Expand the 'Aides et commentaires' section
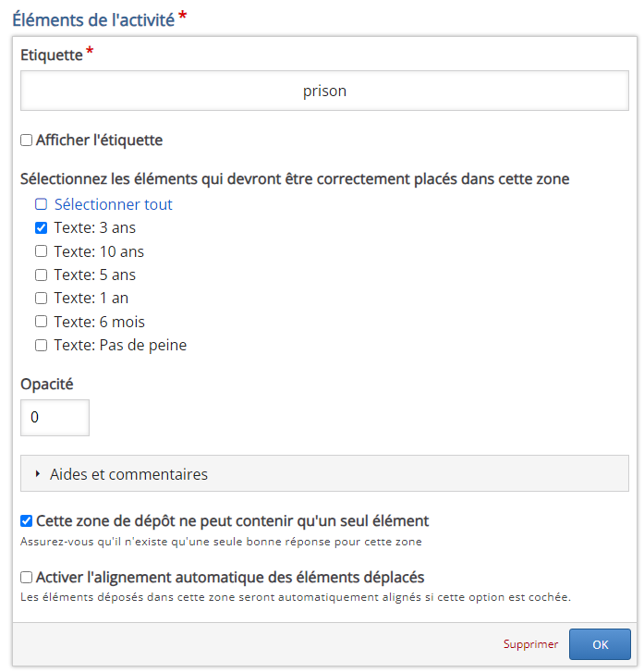The height and width of the screenshot is (672, 644). tap(128, 474)
